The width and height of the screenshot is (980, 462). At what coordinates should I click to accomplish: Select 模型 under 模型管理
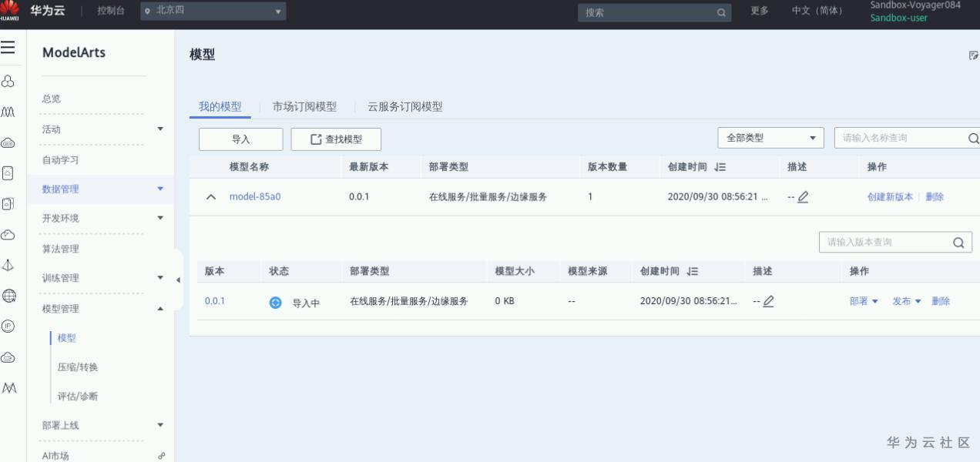(66, 338)
